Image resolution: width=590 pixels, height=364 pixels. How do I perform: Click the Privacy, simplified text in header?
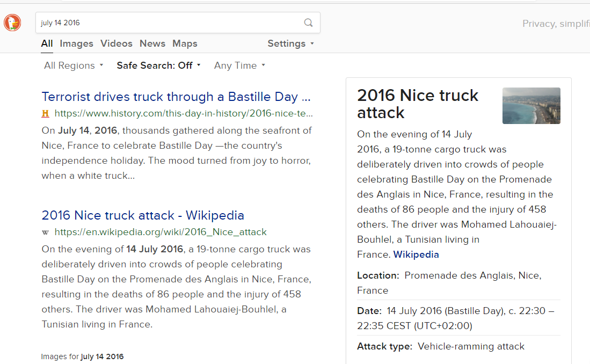[556, 24]
